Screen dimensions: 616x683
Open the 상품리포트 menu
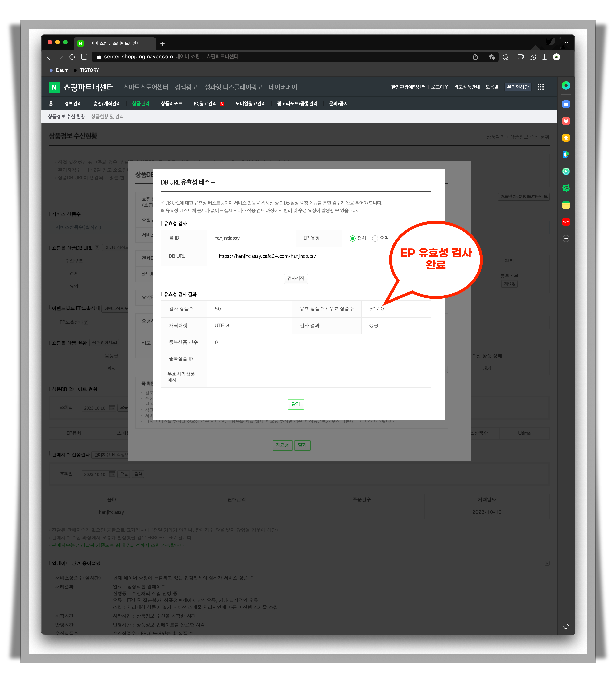tap(172, 104)
